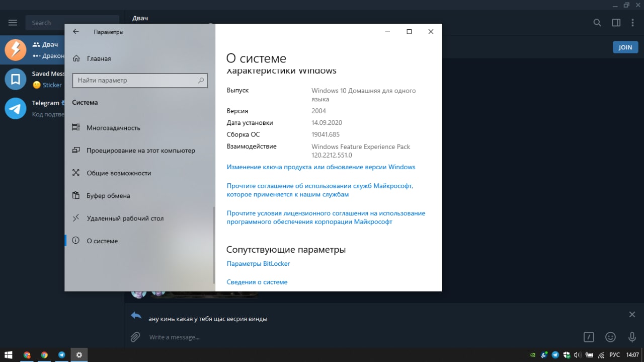Open Сведения о системе link
This screenshot has height=362, width=644.
[257, 282]
